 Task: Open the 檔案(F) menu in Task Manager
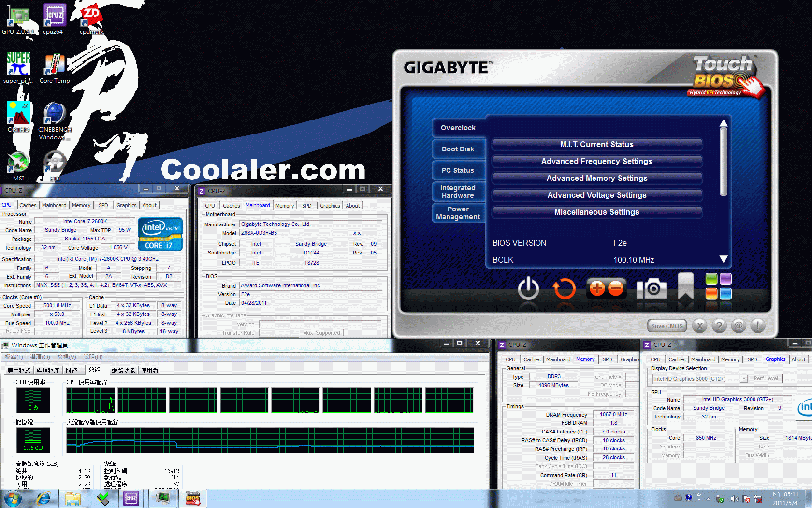(14, 357)
